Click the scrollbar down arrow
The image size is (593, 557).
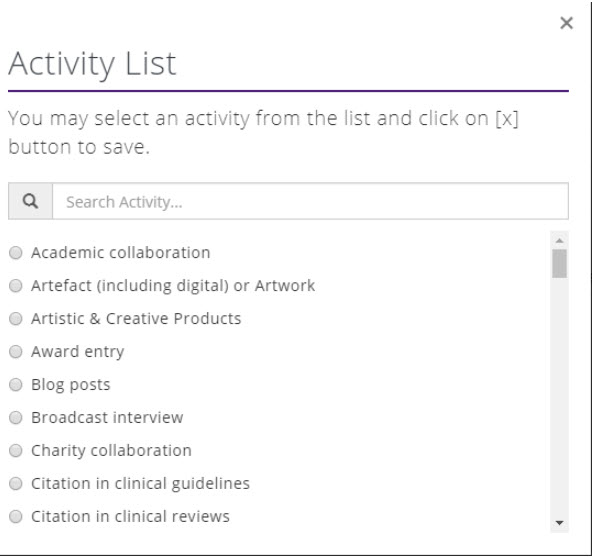coord(559,523)
